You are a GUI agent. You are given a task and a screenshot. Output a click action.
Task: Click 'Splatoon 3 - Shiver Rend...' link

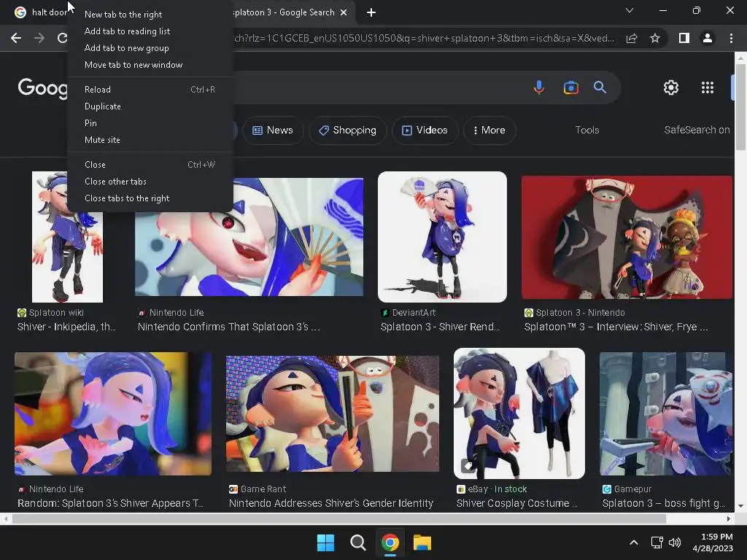pos(440,327)
